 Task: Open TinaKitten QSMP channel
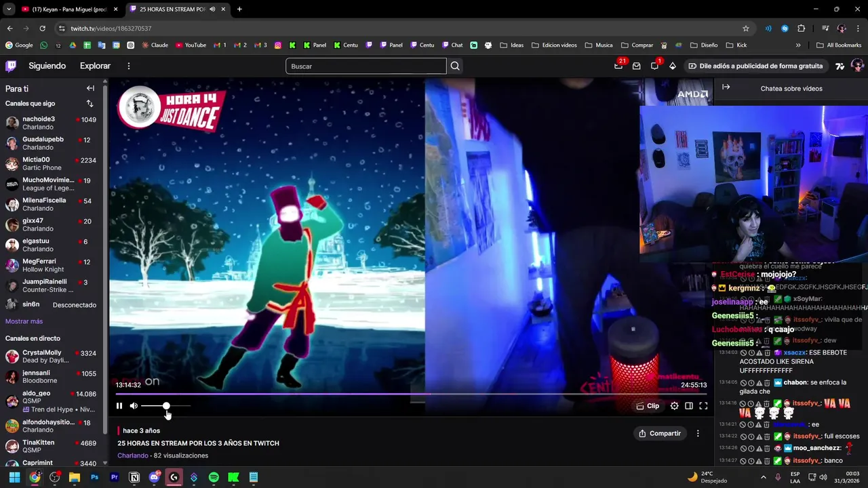[x=51, y=446]
